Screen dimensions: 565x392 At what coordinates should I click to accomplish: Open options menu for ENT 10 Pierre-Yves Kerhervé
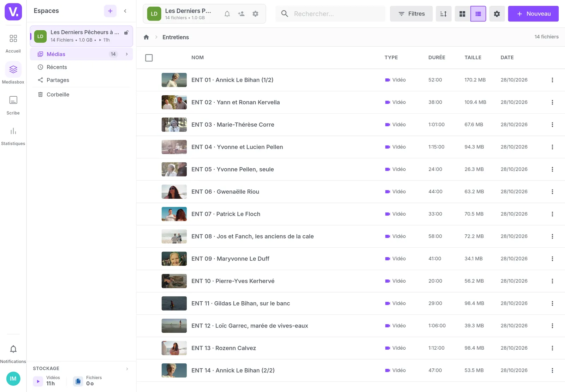552,281
